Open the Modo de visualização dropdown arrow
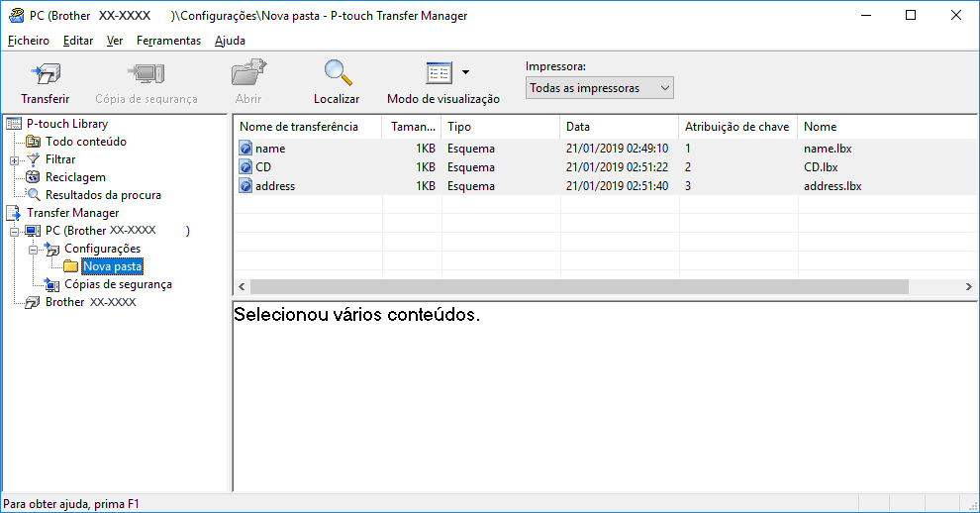Image resolution: width=980 pixels, height=513 pixels. click(x=465, y=72)
